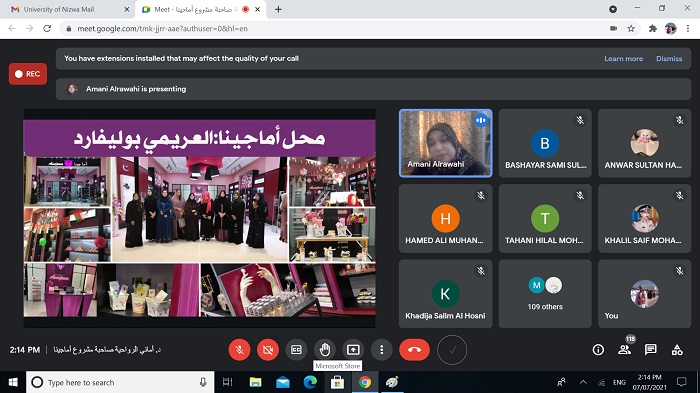Image resolution: width=700 pixels, height=393 pixels.
Task: Show the participants list showing 118
Action: pyautogui.click(x=625, y=350)
